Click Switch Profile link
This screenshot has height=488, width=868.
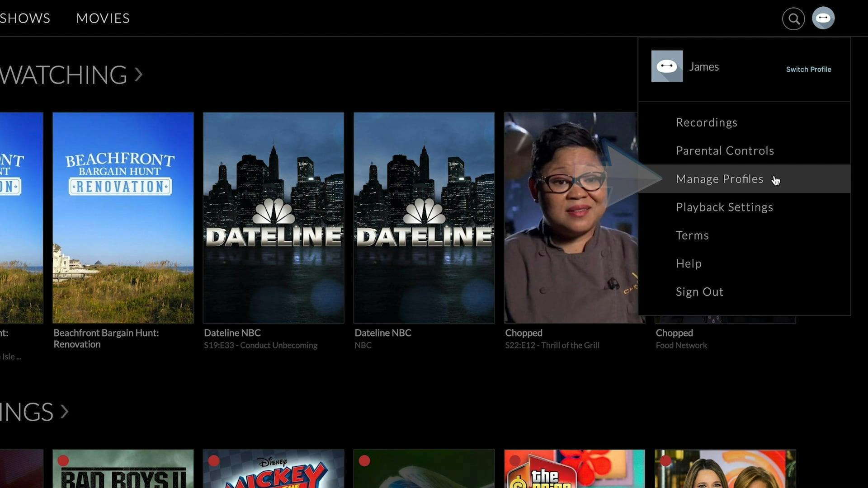point(808,69)
